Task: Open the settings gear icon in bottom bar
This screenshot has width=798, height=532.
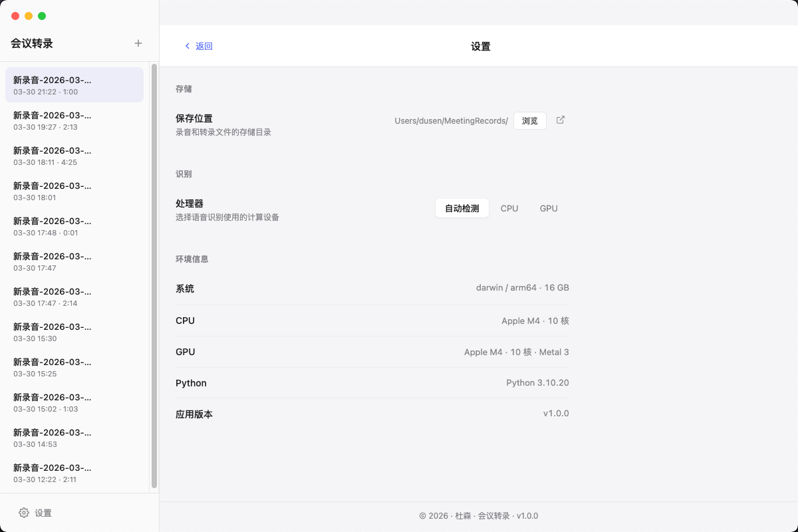Action: point(24,513)
